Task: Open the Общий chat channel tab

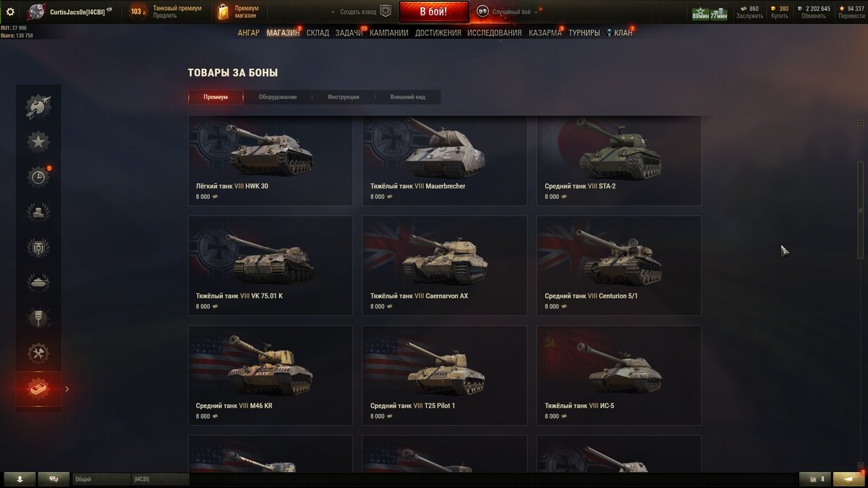Action: click(x=101, y=479)
